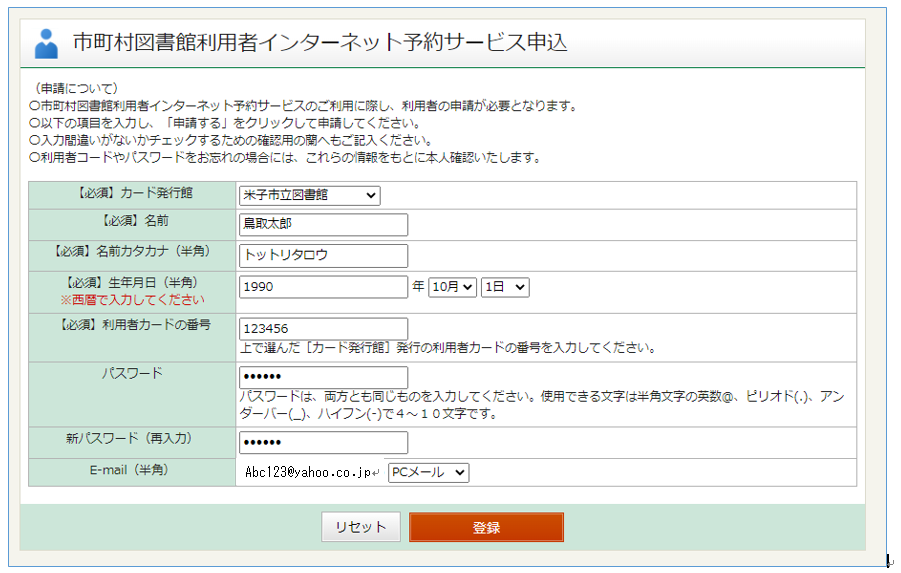Open the カード発行館 library dropdown
Screen dimensions: 901x573
pos(309,195)
